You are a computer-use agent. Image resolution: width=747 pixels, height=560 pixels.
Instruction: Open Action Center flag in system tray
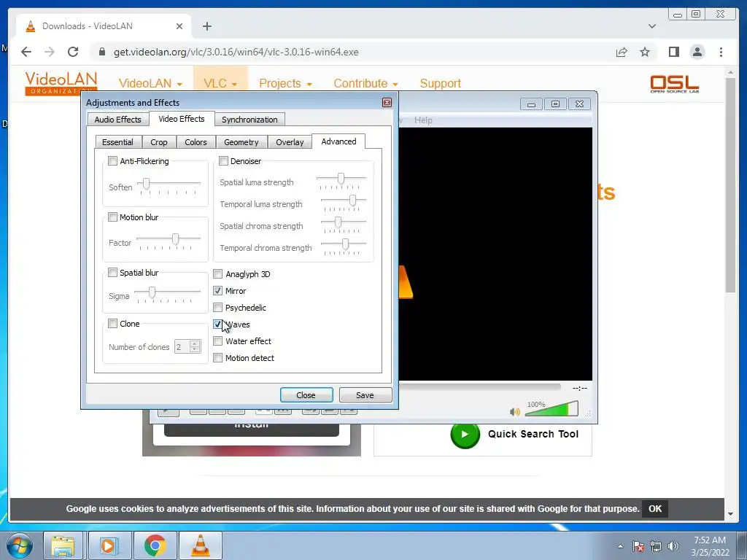pos(638,546)
